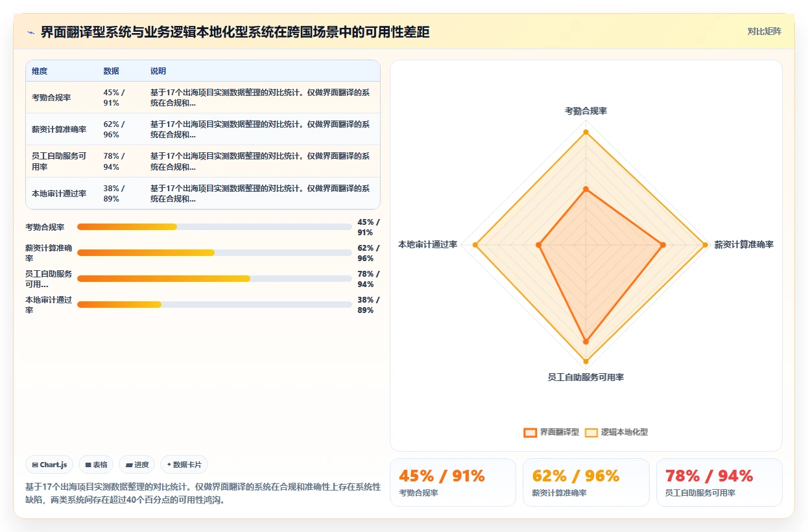
Task: Click the description cell in the 薪资计算准确率 row
Action: [x=262, y=130]
